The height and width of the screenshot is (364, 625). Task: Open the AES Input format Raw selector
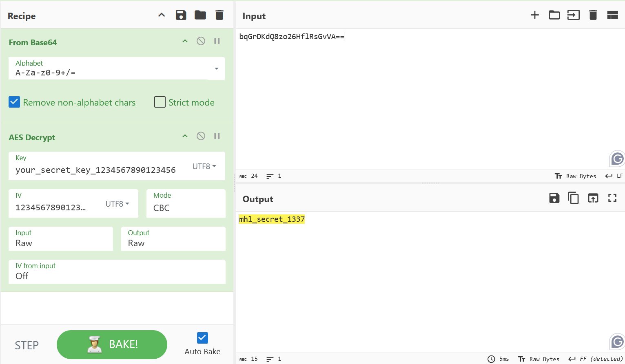(x=61, y=239)
